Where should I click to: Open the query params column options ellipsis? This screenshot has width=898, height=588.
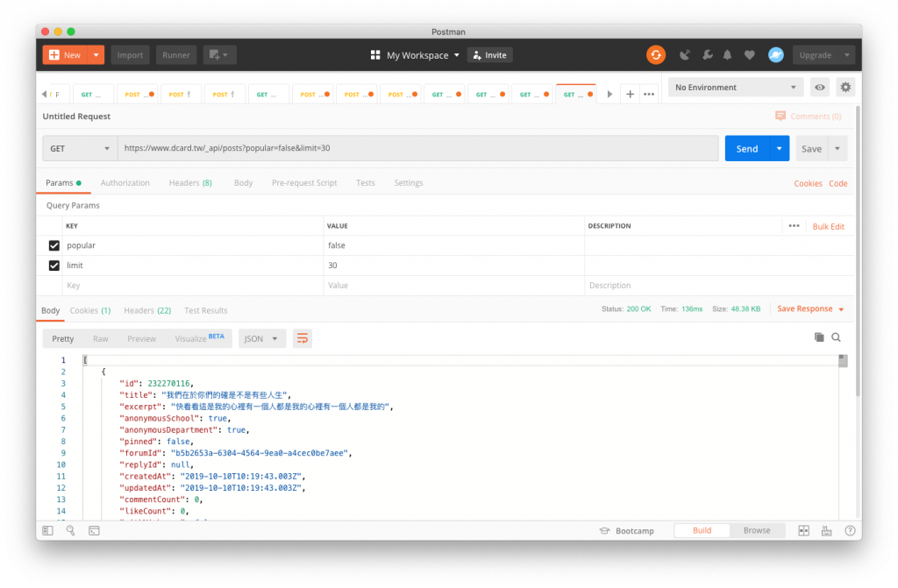(x=794, y=225)
